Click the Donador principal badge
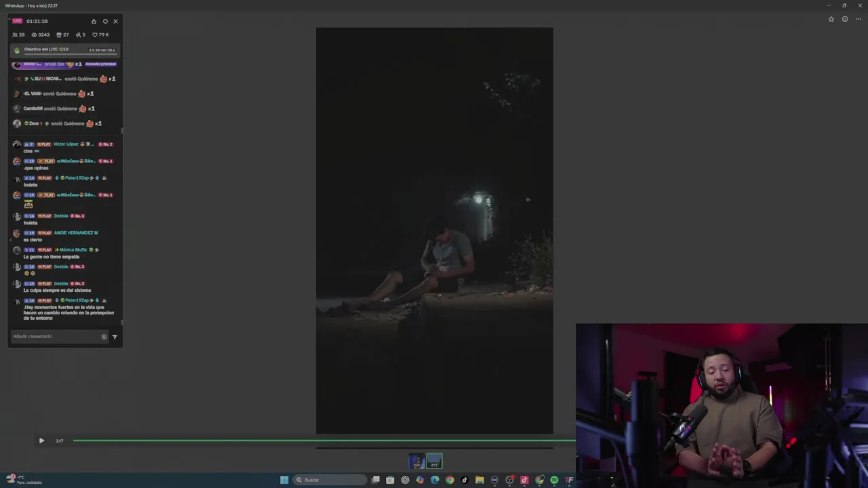Viewport: 868px width, 488px height. pos(101,64)
